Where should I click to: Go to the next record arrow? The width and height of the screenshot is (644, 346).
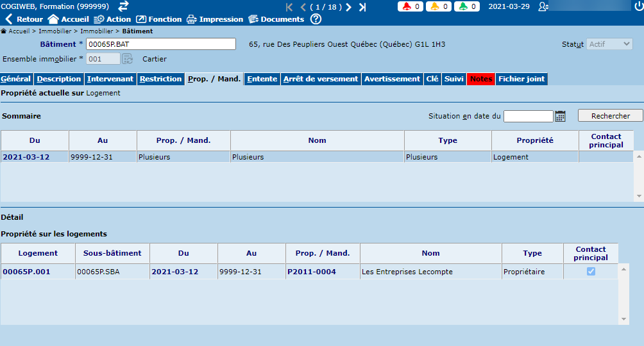[348, 7]
